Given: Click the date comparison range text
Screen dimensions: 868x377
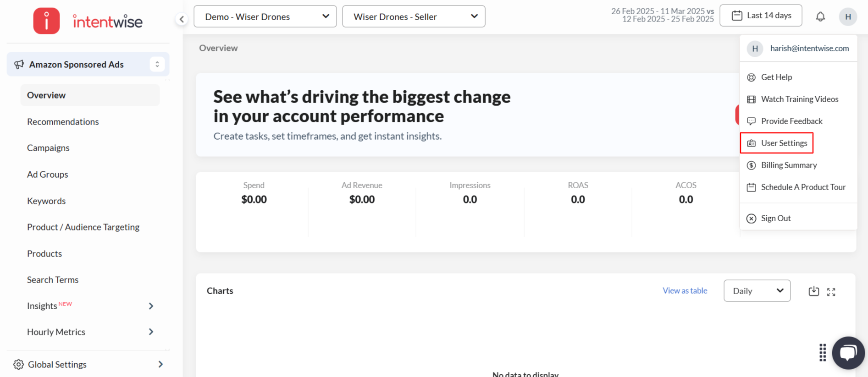Looking at the screenshot, I should [663, 15].
